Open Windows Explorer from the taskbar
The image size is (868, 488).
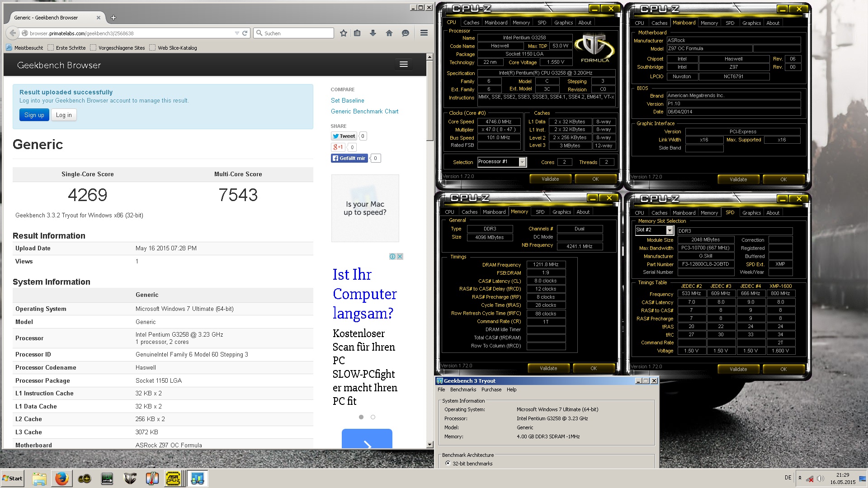coord(39,479)
